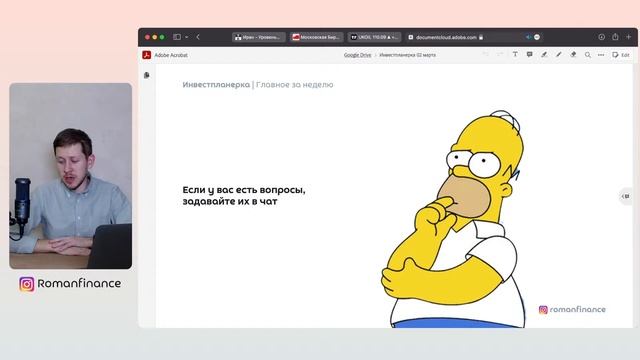Open the Safari downloads icon
Image resolution: width=640 pixels, height=360 pixels.
point(602,37)
